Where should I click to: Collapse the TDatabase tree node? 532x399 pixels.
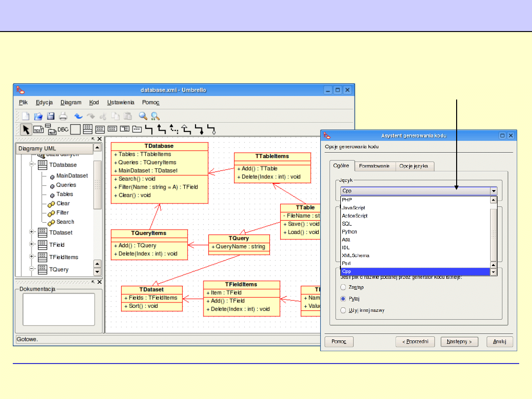[x=32, y=165]
